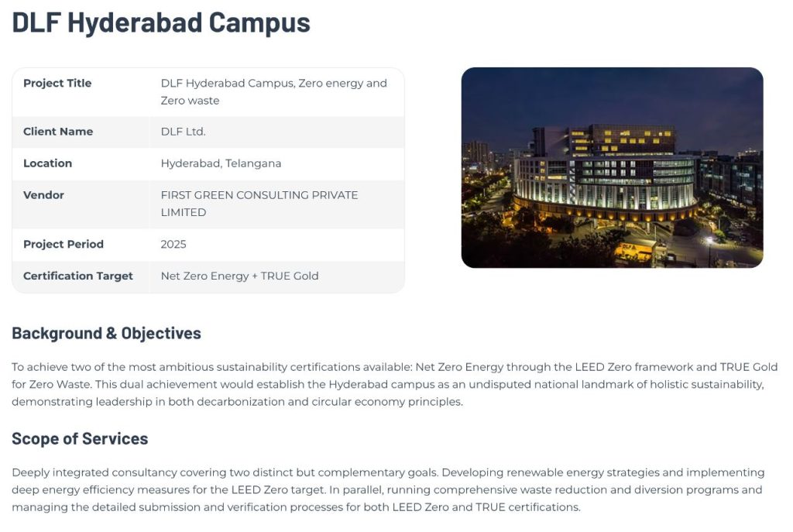The width and height of the screenshot is (793, 532).
Task: Open the campus night photo thumbnail
Action: point(612,167)
